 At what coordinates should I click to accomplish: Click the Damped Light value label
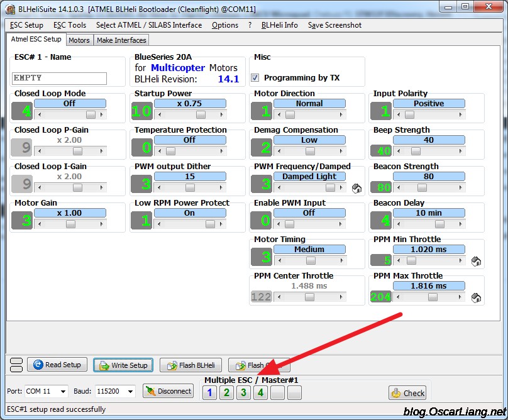pyautogui.click(x=309, y=176)
